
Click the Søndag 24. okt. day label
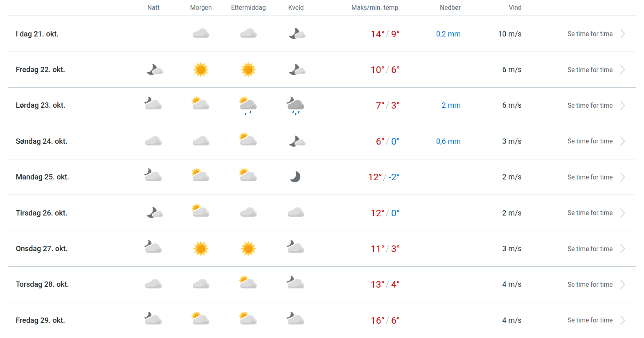pyautogui.click(x=41, y=141)
